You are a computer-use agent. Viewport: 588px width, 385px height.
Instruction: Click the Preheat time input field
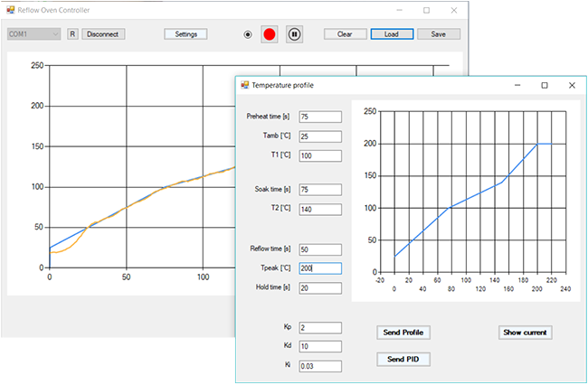click(320, 117)
